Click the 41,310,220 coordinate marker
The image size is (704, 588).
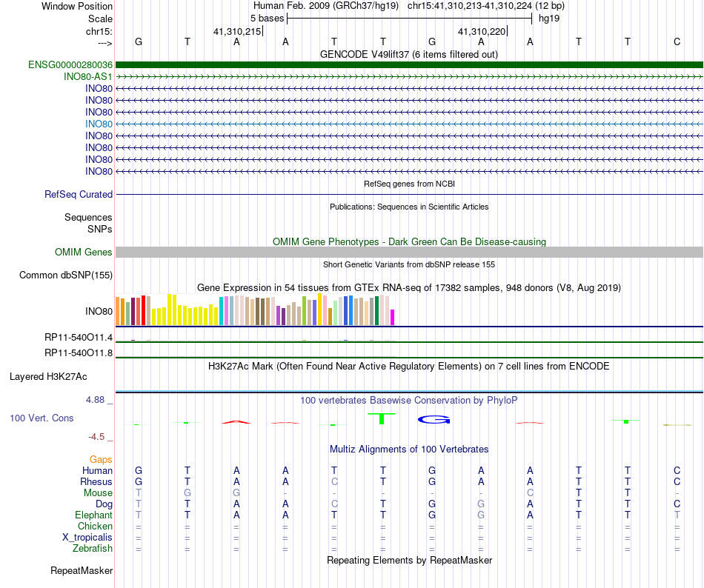(481, 31)
